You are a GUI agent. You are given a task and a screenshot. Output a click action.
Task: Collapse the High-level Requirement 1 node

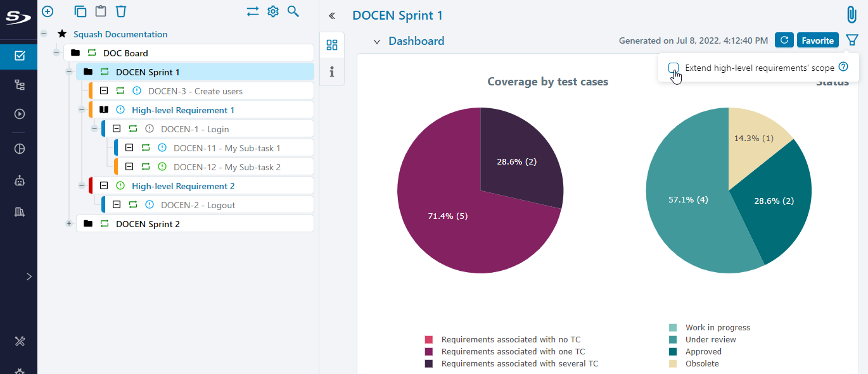(x=82, y=110)
